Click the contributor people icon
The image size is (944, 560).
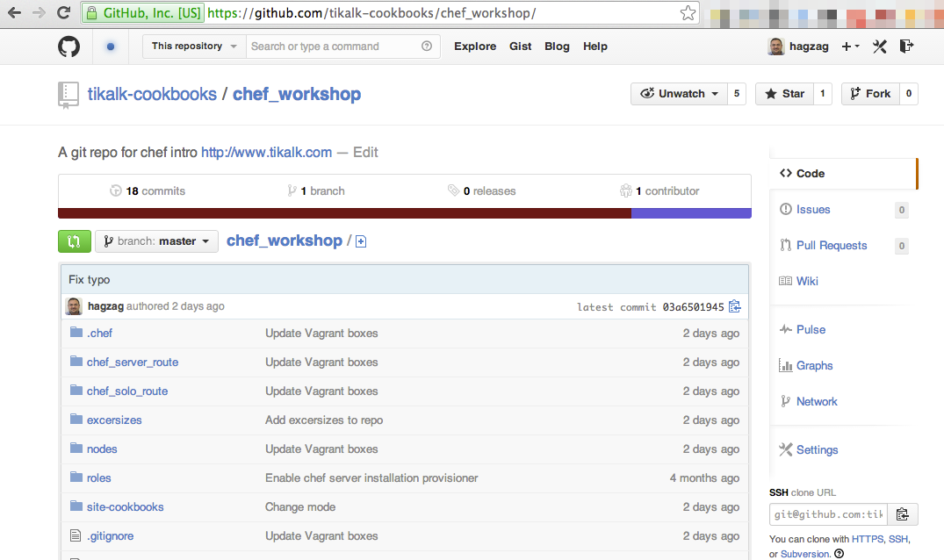pos(625,190)
